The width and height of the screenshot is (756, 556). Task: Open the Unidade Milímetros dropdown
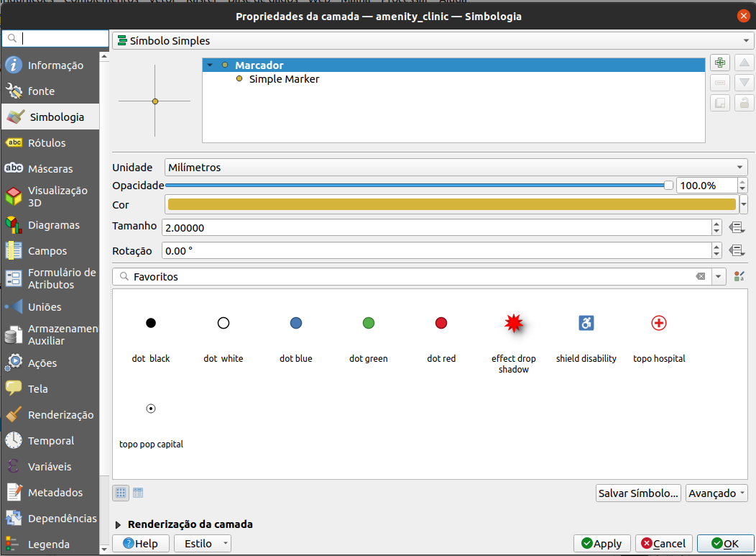click(x=456, y=167)
